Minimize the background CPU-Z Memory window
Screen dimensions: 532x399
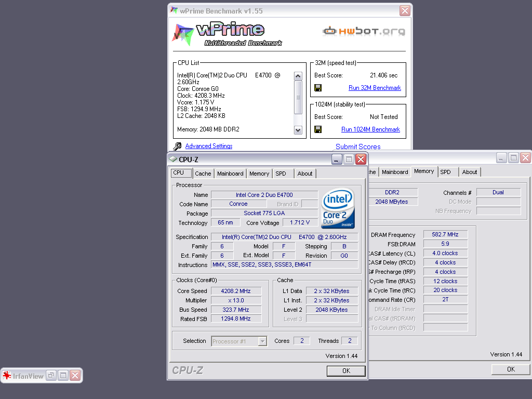501,158
